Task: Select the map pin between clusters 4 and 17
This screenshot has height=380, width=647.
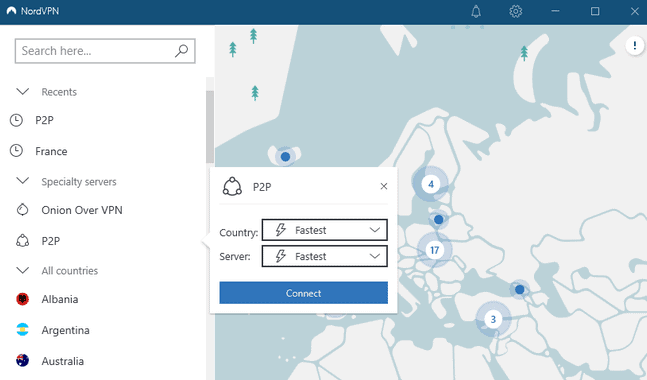Action: pos(439,220)
